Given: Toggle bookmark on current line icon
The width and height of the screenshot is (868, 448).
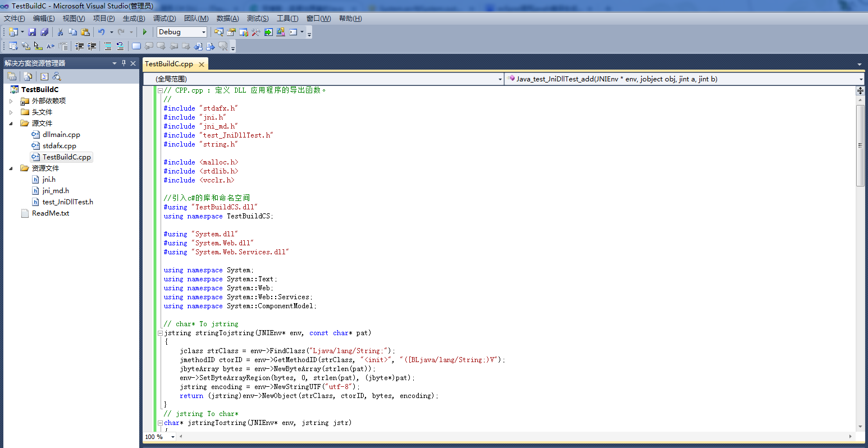Looking at the screenshot, I should pos(136,46).
